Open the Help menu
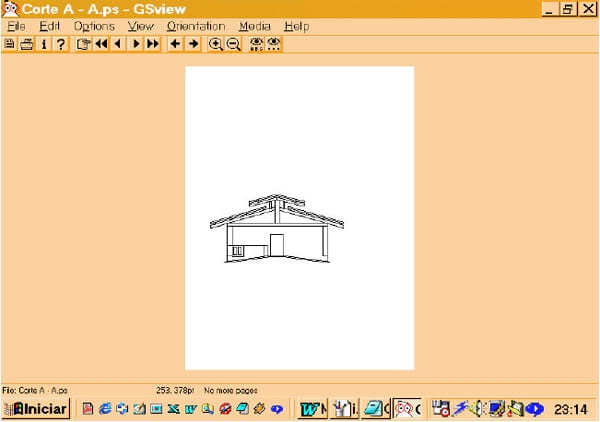 tap(297, 26)
